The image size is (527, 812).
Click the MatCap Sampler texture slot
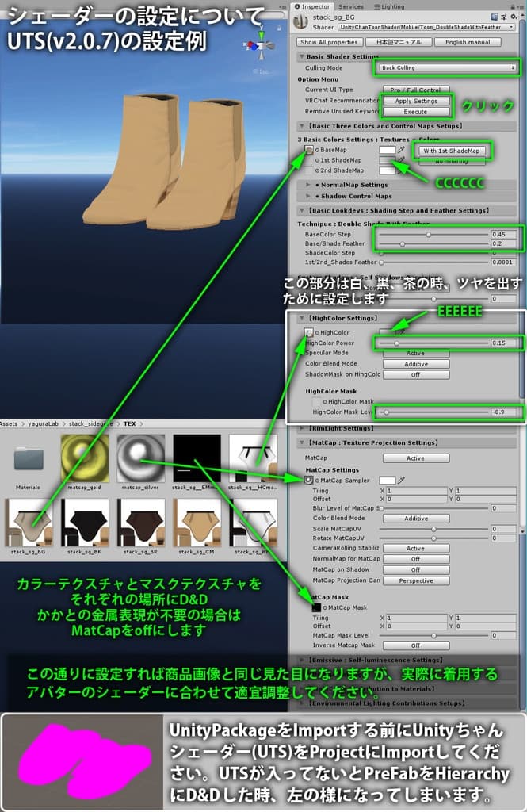click(x=308, y=480)
